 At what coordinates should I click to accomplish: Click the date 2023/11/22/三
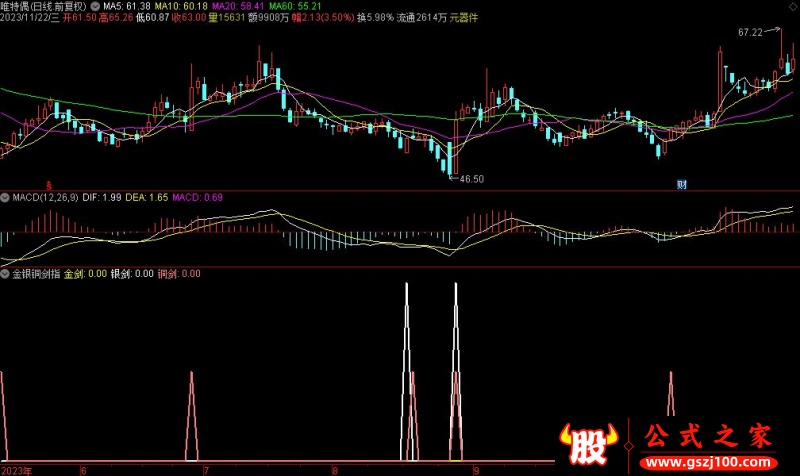[30, 18]
